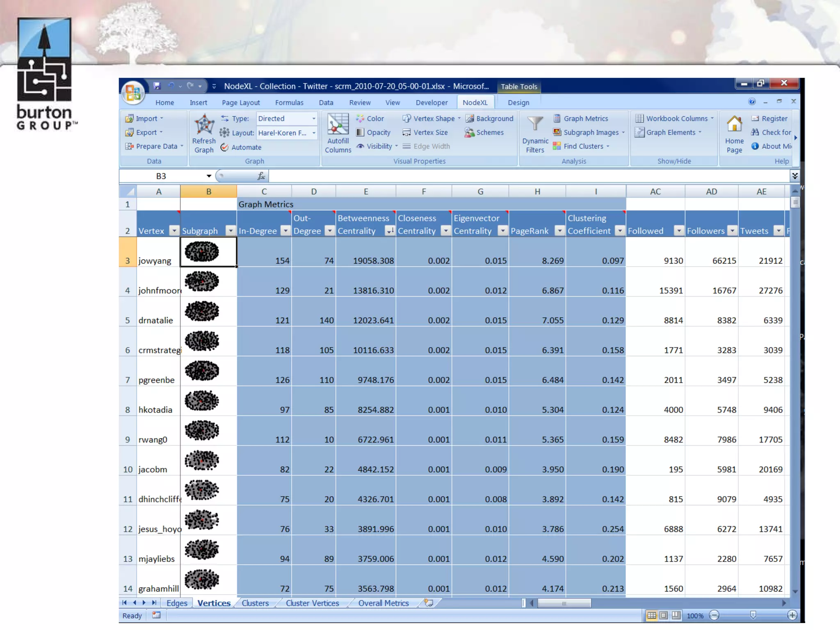Click the Office button orb
840x630 pixels.
[133, 93]
